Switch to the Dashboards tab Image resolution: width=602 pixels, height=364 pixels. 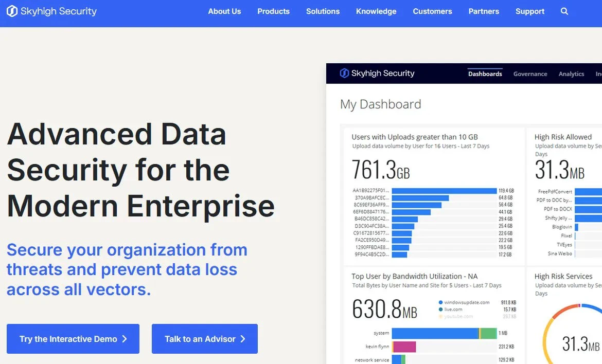pos(485,74)
